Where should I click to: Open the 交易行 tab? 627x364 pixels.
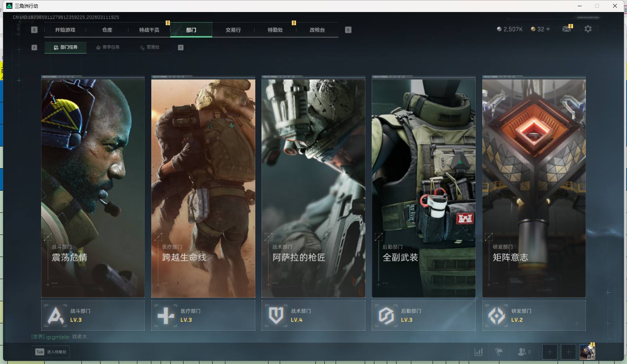(x=233, y=30)
